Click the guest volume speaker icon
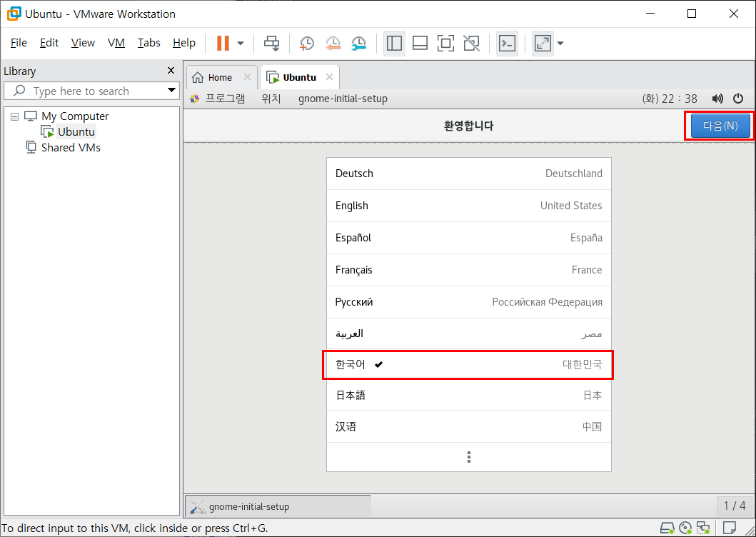The height and width of the screenshot is (537, 756). point(717,99)
